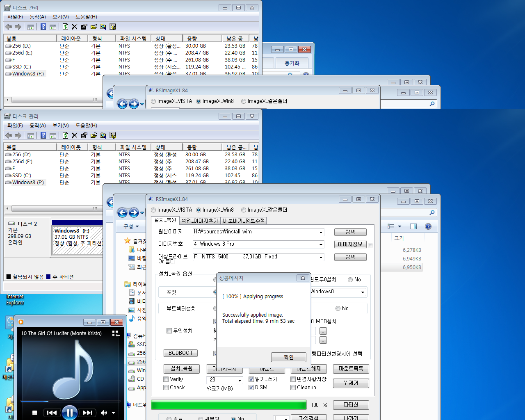This screenshot has width=525, height=420.
Task: Select ImageX_같은폴더 radio in lower RSImageX window
Action: pos(244,210)
